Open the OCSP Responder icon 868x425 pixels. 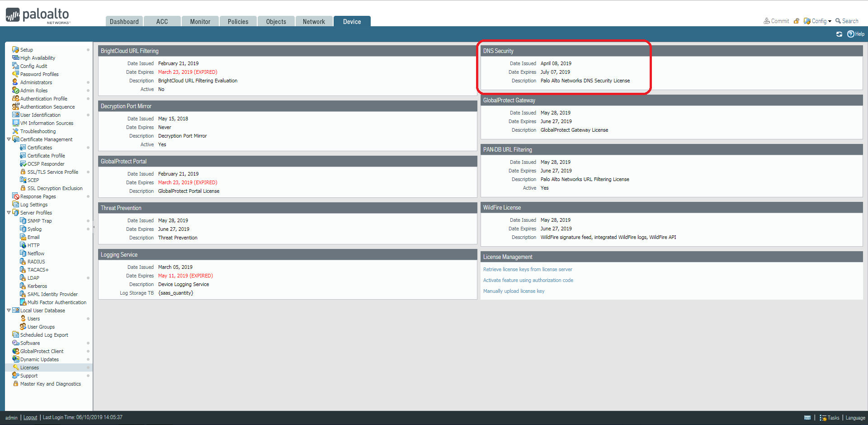(x=23, y=164)
